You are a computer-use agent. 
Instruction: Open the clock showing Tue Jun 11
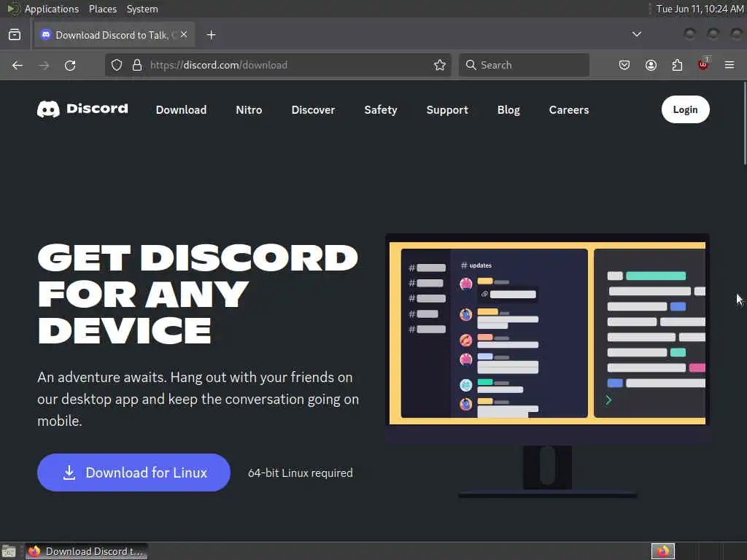[700, 9]
